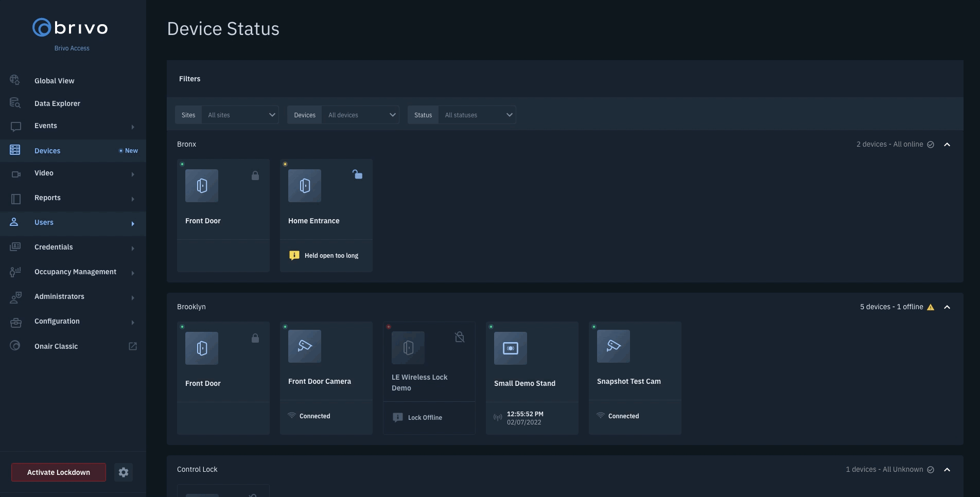Click the Users person icon

click(x=14, y=222)
